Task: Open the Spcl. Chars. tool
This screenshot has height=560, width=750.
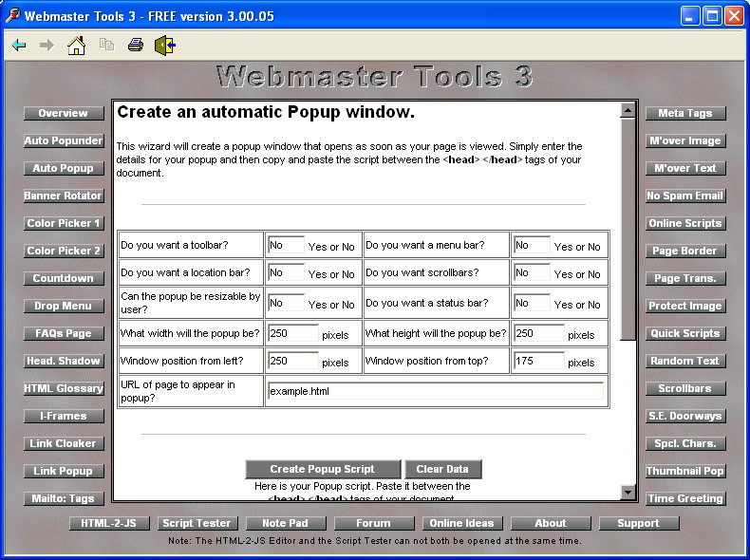Action: pyautogui.click(x=685, y=443)
